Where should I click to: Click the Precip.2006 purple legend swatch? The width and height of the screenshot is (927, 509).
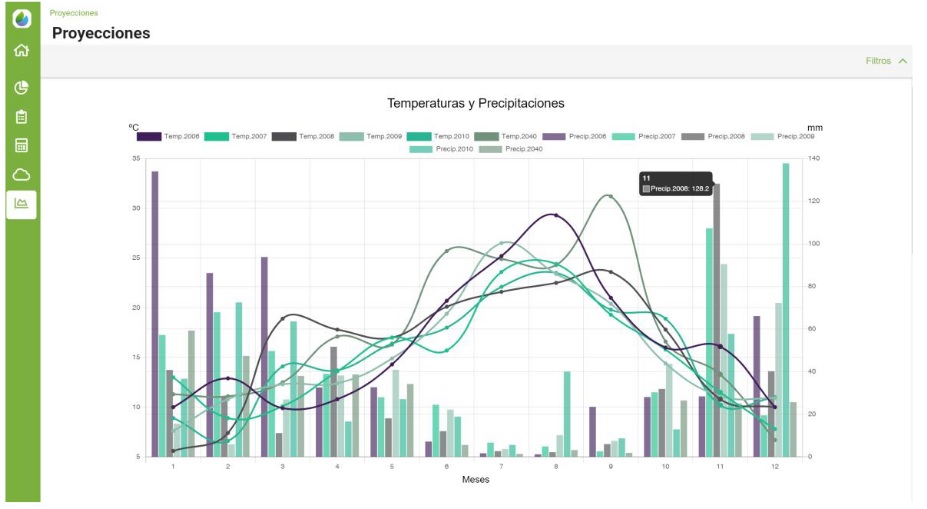[x=555, y=136]
